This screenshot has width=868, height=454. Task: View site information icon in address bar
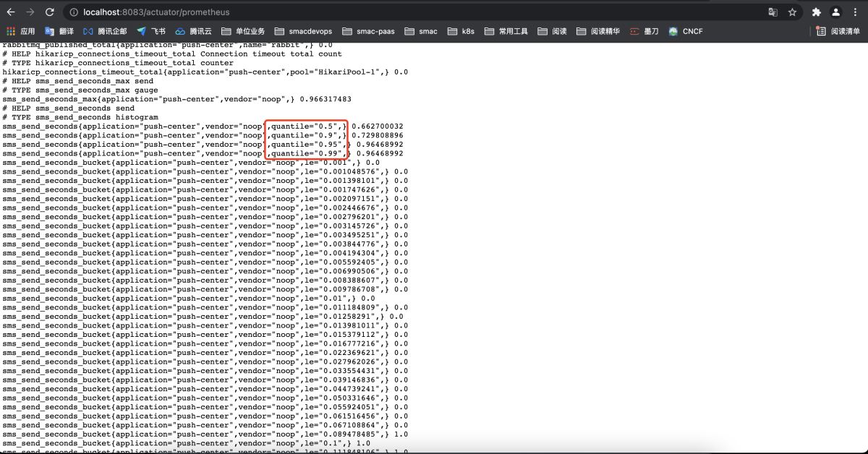coord(75,12)
